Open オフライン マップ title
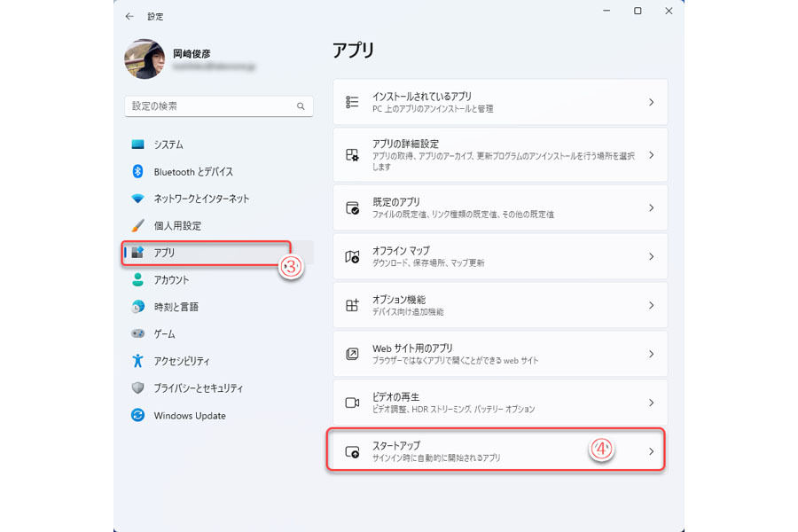The image size is (798, 532). coord(401,250)
